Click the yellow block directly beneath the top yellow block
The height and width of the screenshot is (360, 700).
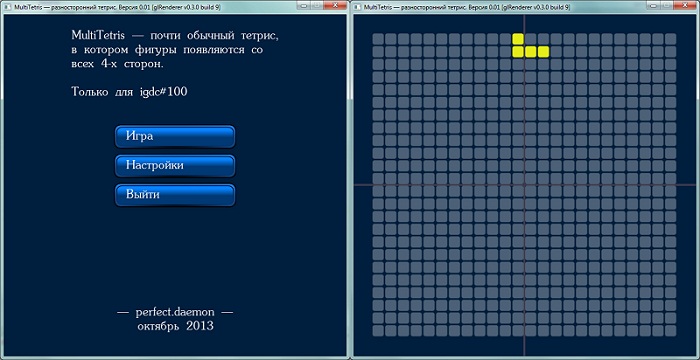coord(518,52)
